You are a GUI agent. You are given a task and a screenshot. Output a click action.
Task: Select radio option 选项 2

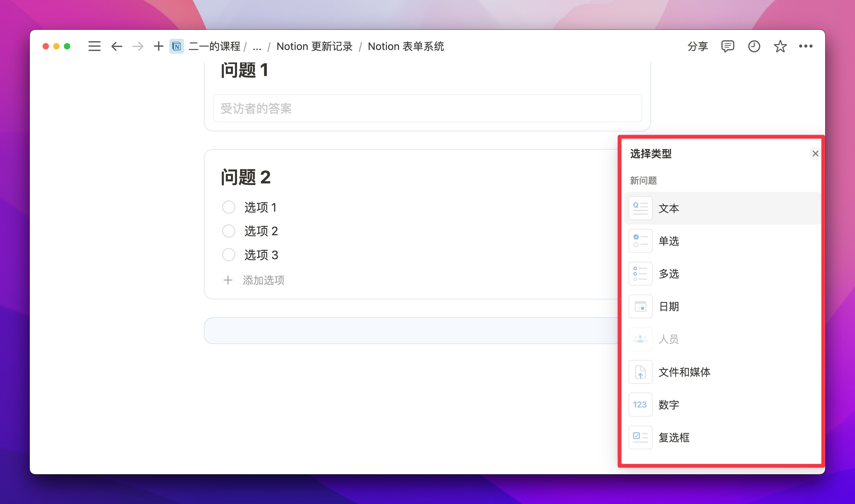pyautogui.click(x=229, y=231)
